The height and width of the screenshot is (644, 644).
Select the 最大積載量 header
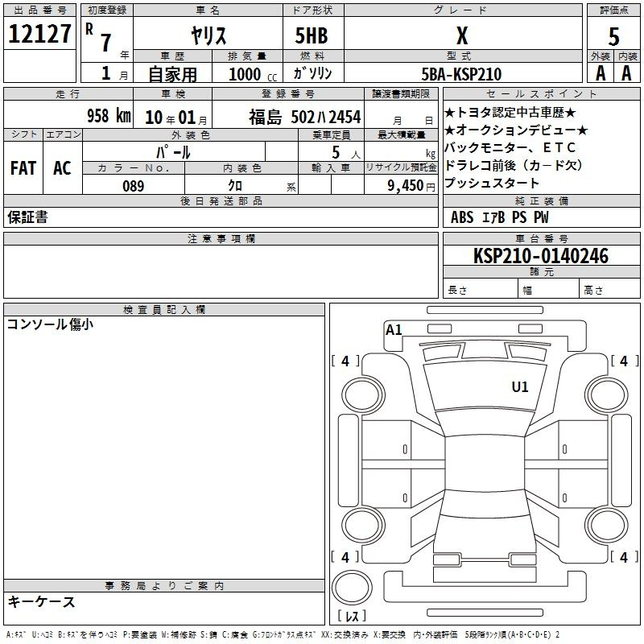(401, 134)
